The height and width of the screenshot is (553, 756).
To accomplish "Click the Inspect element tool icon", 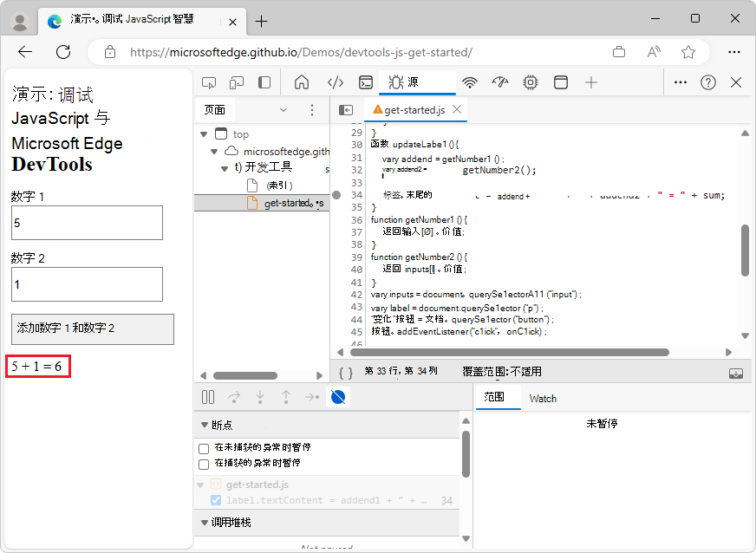I will pyautogui.click(x=209, y=82).
